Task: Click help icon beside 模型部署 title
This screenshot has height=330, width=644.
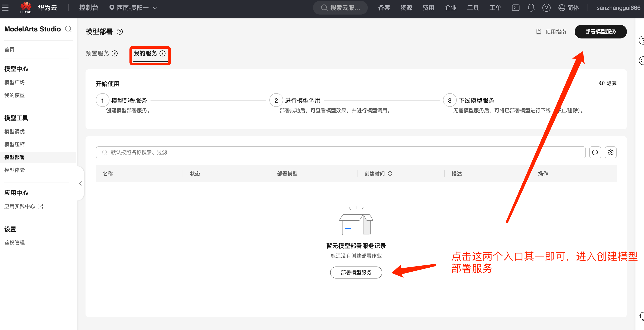Action: coord(120,32)
